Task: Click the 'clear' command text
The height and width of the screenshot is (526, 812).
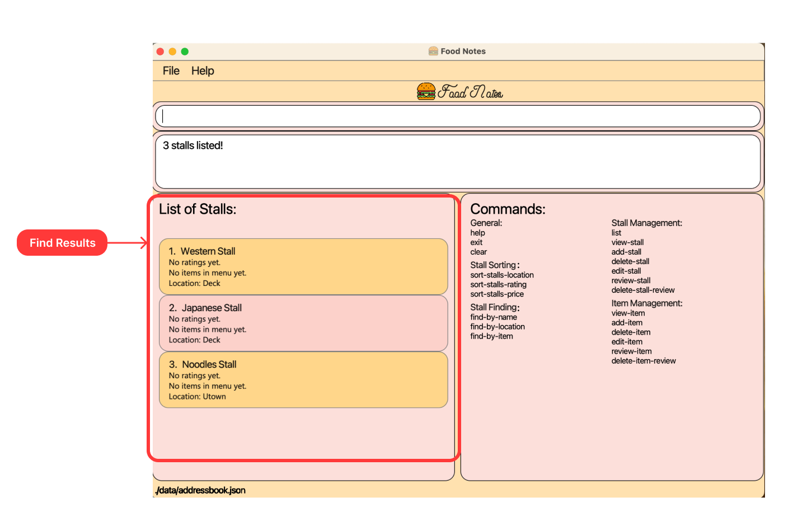Action: 478,252
